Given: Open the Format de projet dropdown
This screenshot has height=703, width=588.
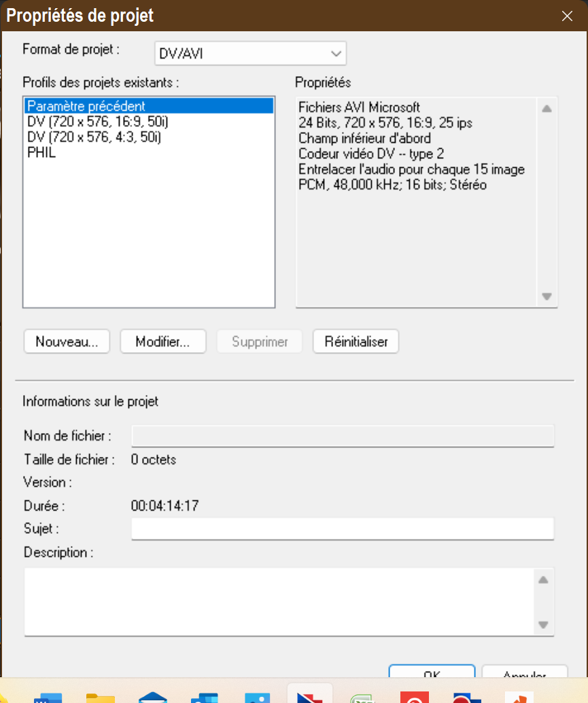Looking at the screenshot, I should (250, 53).
